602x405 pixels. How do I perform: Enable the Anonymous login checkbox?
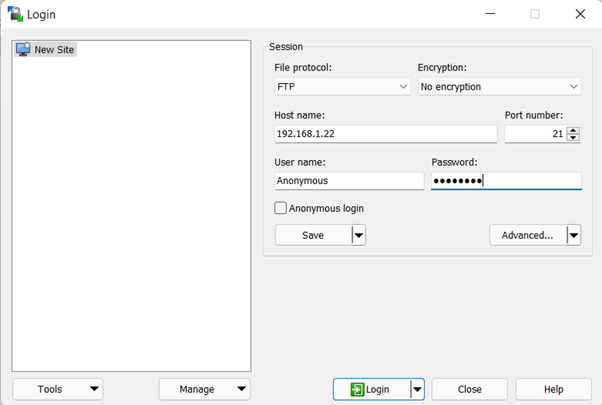point(281,208)
